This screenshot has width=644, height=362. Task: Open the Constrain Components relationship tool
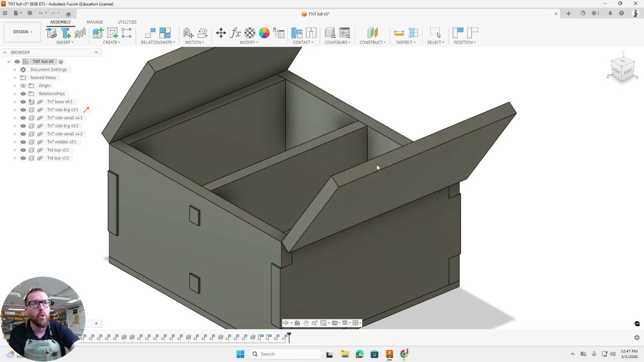tap(150, 33)
